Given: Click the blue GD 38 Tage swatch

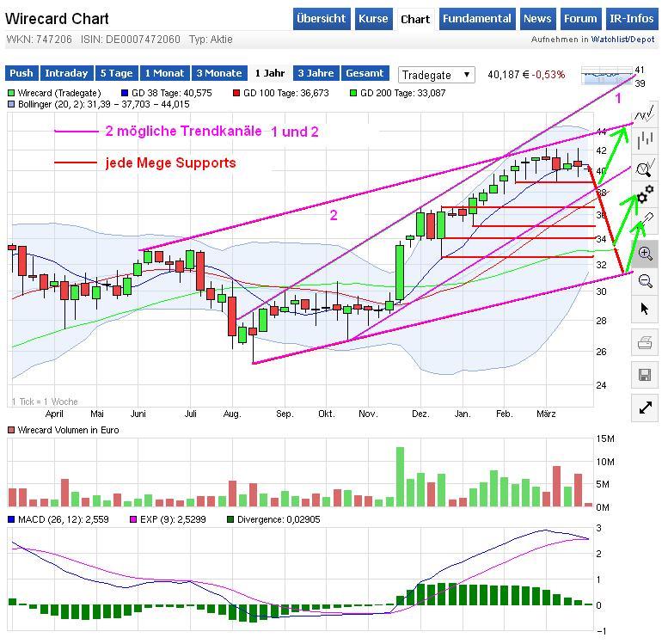Looking at the screenshot, I should click(125, 93).
